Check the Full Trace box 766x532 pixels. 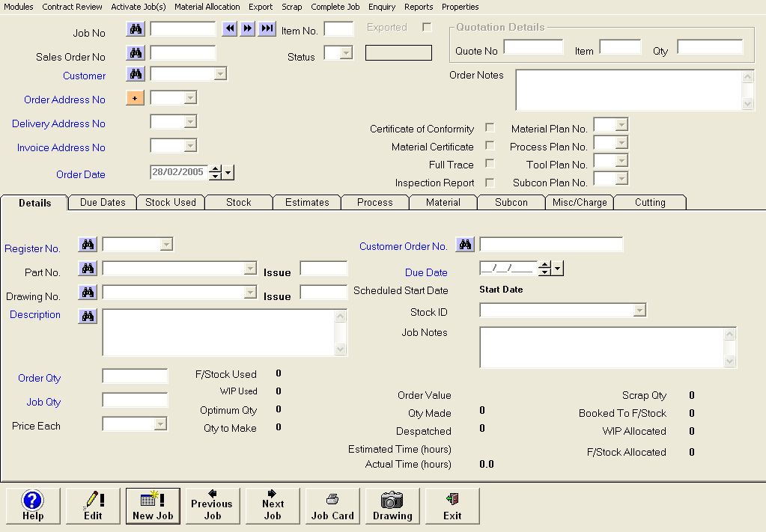pyautogui.click(x=490, y=165)
